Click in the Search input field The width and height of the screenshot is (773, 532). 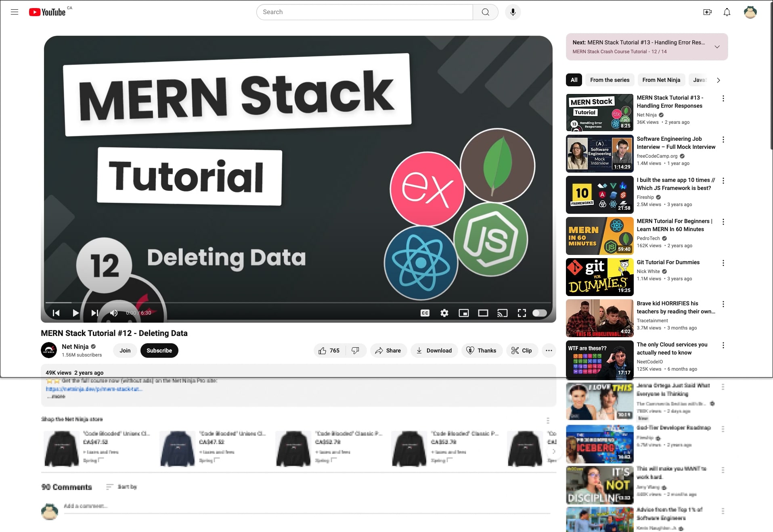tap(364, 12)
